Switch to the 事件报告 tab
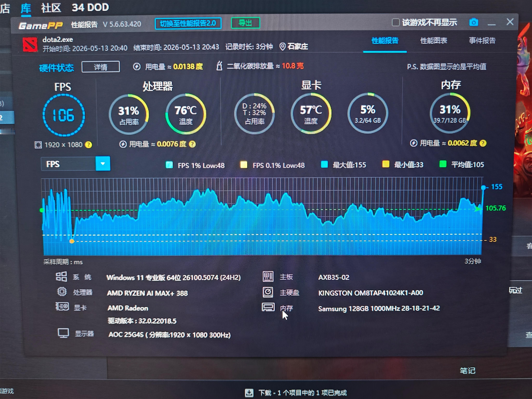532x399 pixels. click(482, 41)
